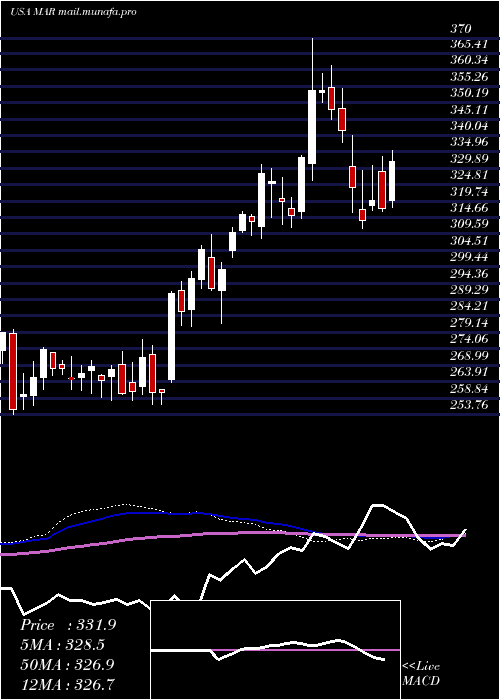The width and height of the screenshot is (500, 700).
Task: Click the 289.29 price axis label
Action: tap(468, 290)
